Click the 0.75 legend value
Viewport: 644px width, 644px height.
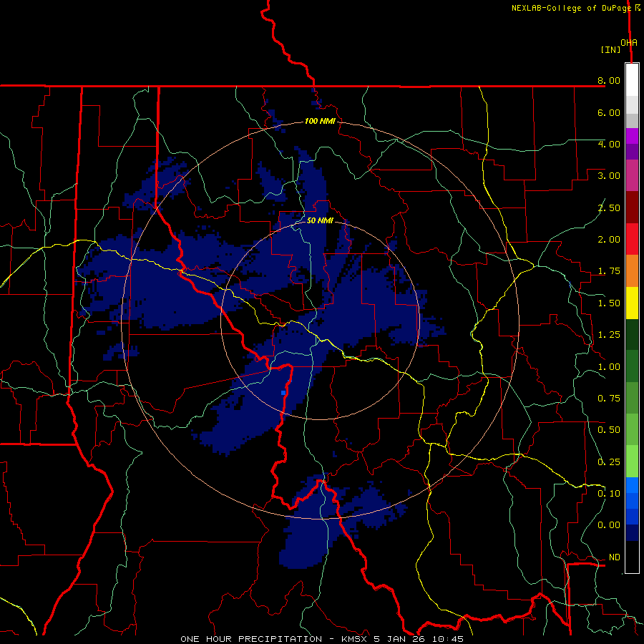pyautogui.click(x=609, y=399)
